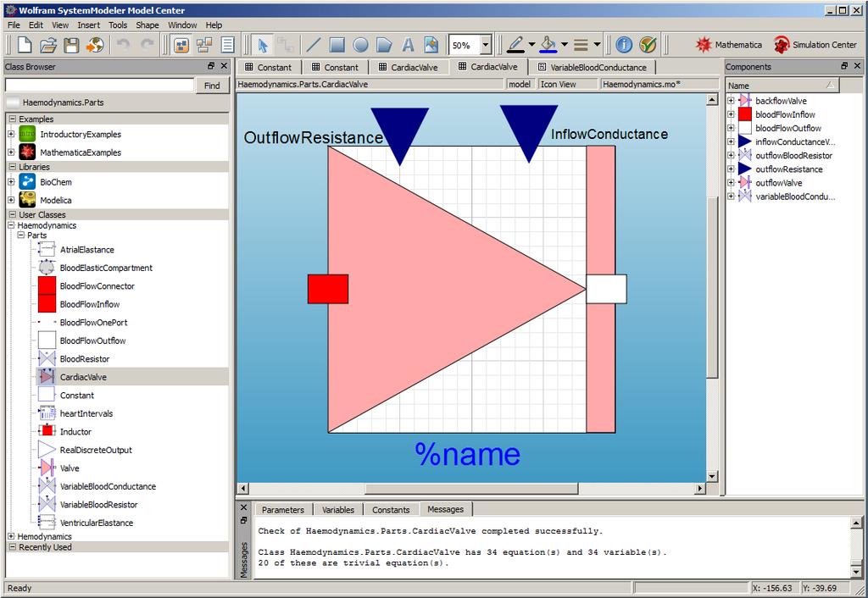Expand the BioChem library node
Image resolution: width=868 pixels, height=598 pixels.
pos(11,181)
